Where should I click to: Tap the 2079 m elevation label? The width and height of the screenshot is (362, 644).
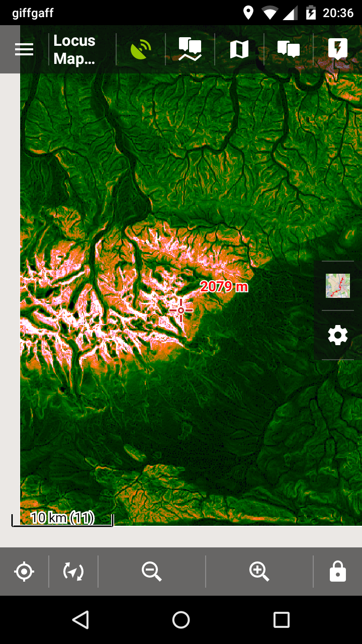click(224, 287)
